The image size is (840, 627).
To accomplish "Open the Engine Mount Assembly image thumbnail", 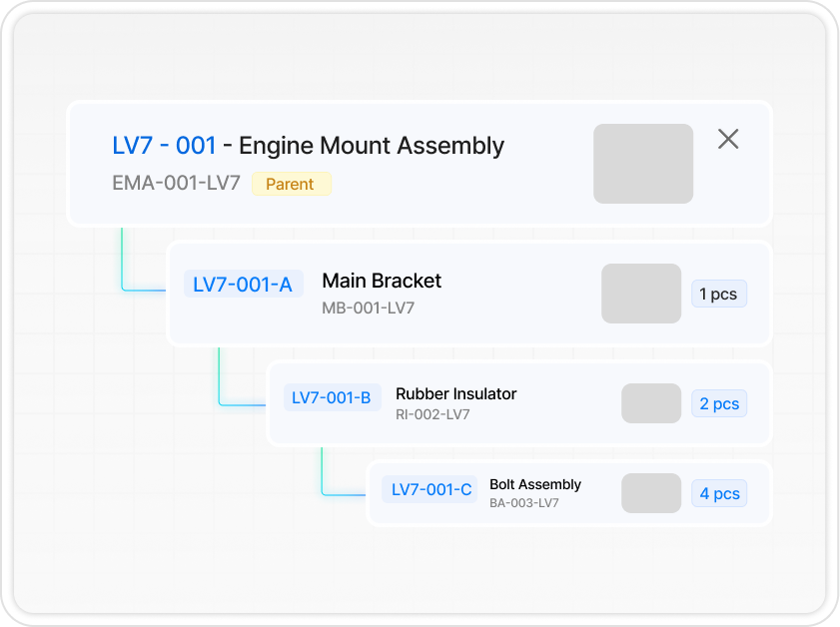I will (642, 164).
